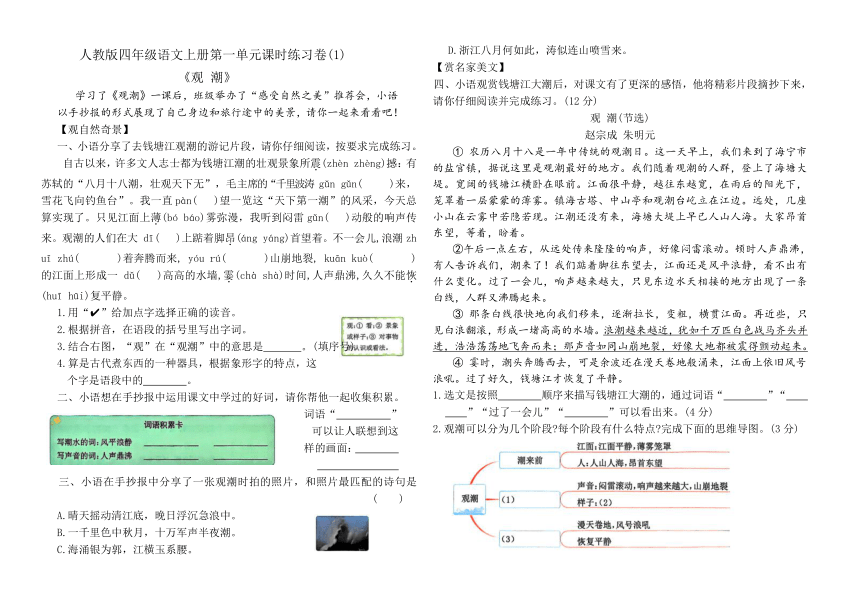This screenshot has height=608, width=860.
Task: Click the paragraph marker ②
Action: point(458,249)
